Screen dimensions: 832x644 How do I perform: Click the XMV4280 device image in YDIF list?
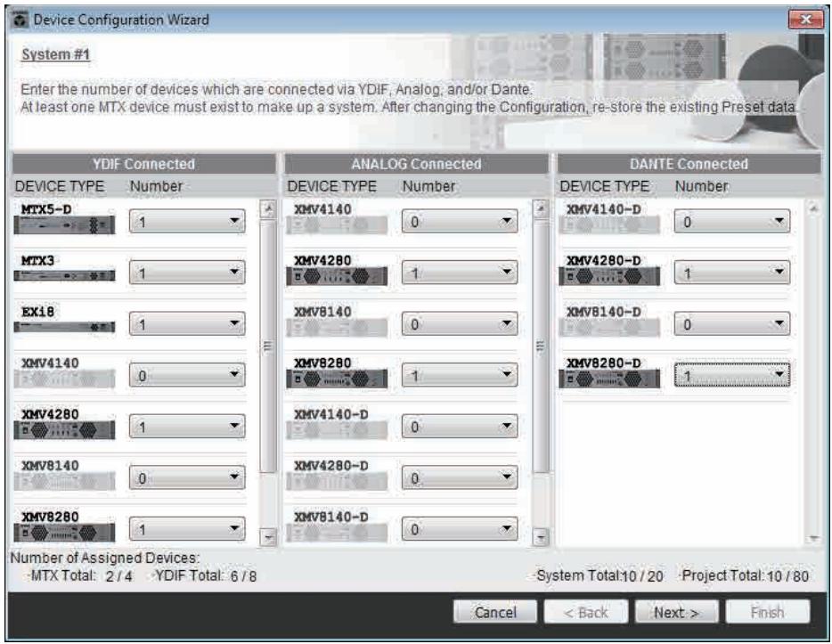pyautogui.click(x=64, y=430)
